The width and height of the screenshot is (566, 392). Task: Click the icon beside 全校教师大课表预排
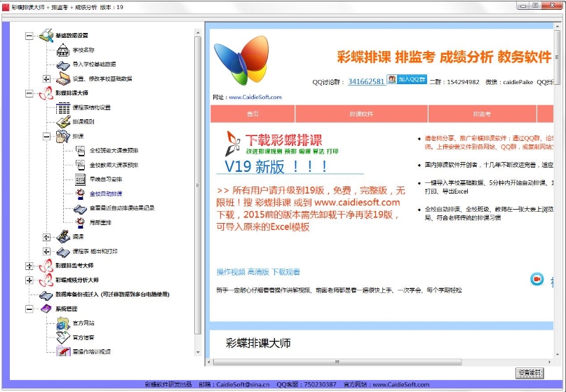pyautogui.click(x=80, y=165)
